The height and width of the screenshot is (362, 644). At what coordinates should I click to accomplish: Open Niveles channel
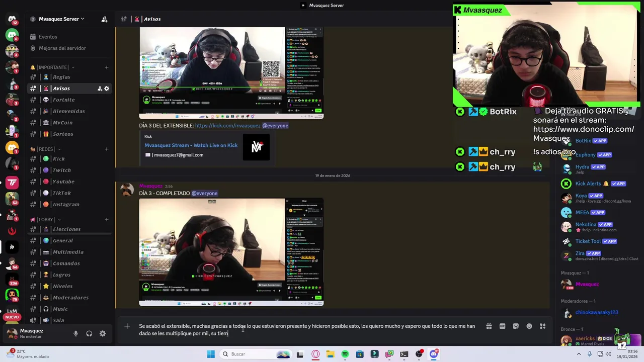click(x=68, y=286)
